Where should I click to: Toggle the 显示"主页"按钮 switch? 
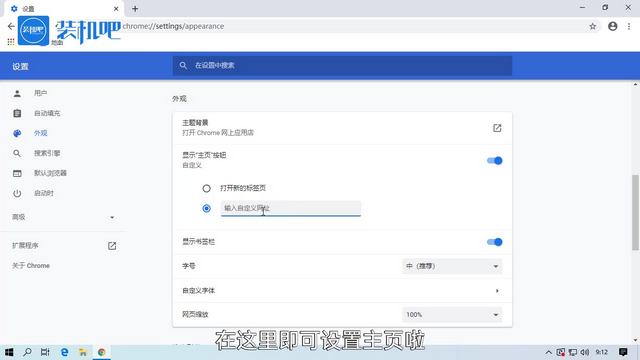(495, 161)
